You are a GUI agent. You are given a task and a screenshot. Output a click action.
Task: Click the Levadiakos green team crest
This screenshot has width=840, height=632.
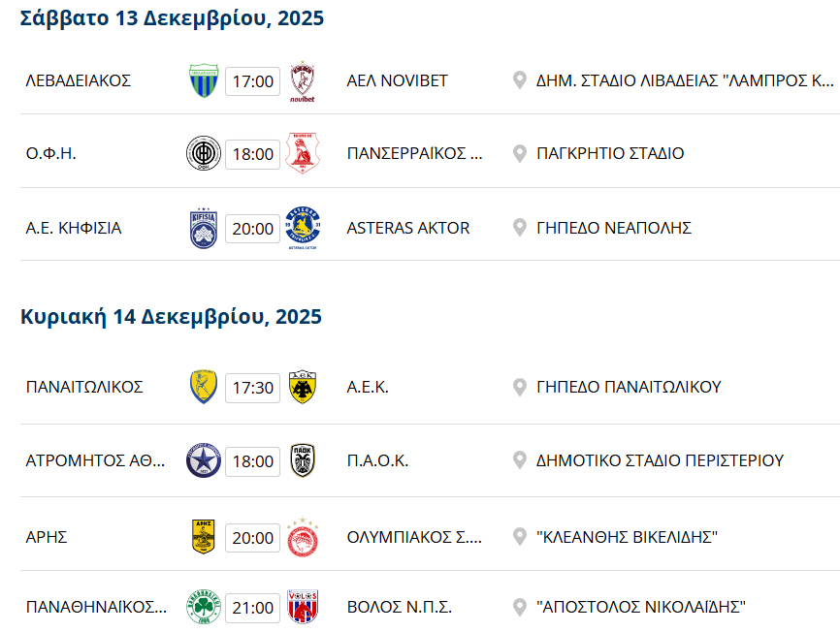pos(204,80)
